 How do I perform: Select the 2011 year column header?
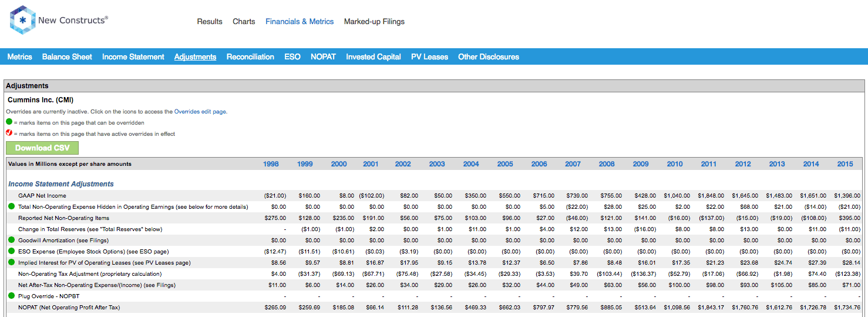tap(709, 164)
